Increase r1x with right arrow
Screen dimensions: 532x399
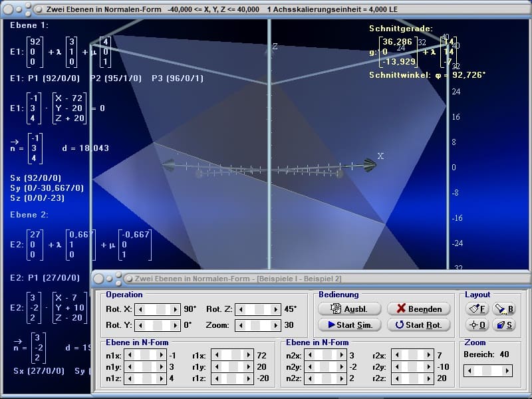[x=248, y=355]
